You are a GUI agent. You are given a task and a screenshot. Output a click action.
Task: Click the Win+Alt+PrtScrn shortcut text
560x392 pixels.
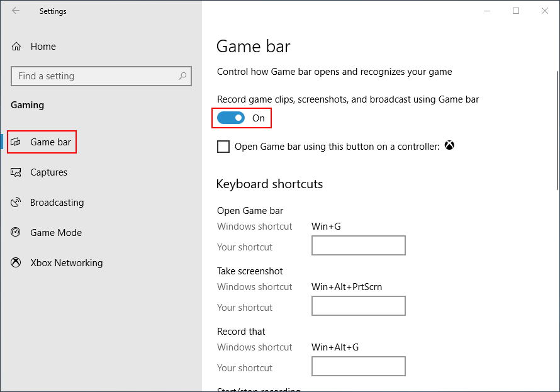(x=347, y=287)
